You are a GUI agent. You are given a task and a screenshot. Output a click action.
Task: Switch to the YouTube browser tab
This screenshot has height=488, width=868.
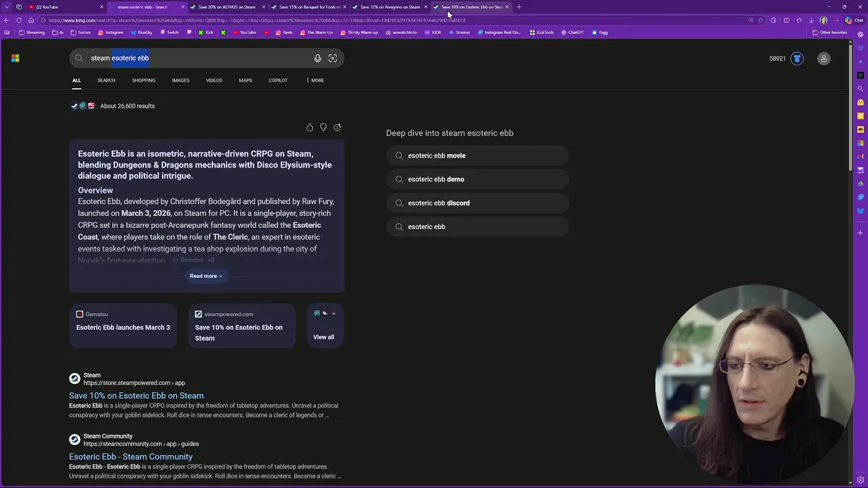pyautogui.click(x=64, y=7)
